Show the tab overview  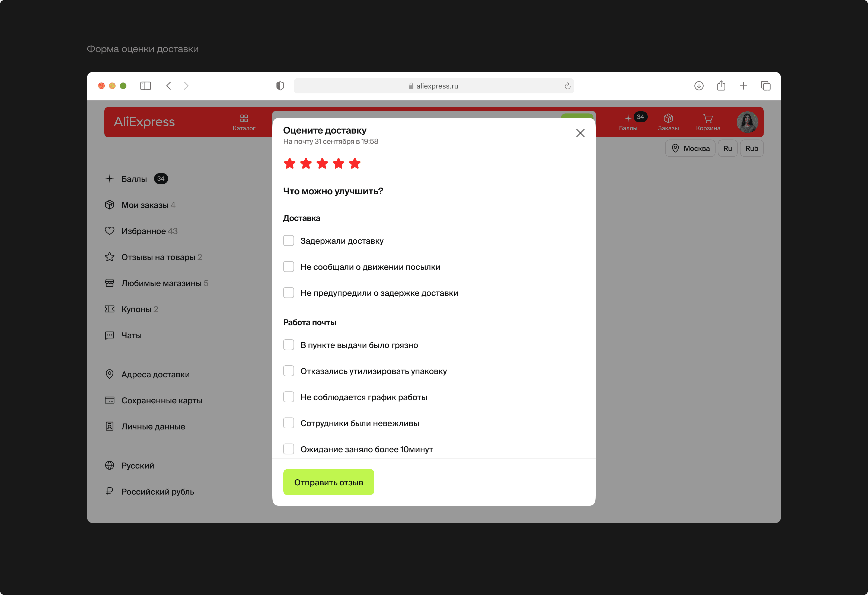(766, 86)
